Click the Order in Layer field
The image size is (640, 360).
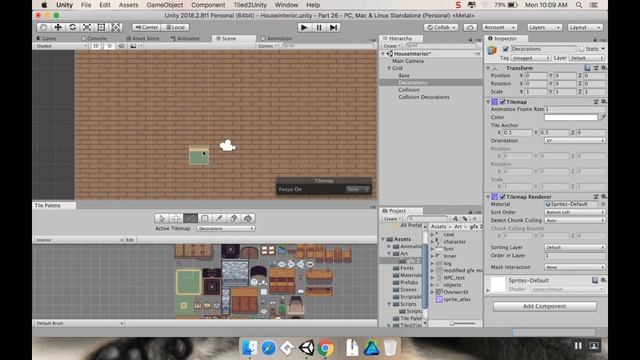coord(574,256)
